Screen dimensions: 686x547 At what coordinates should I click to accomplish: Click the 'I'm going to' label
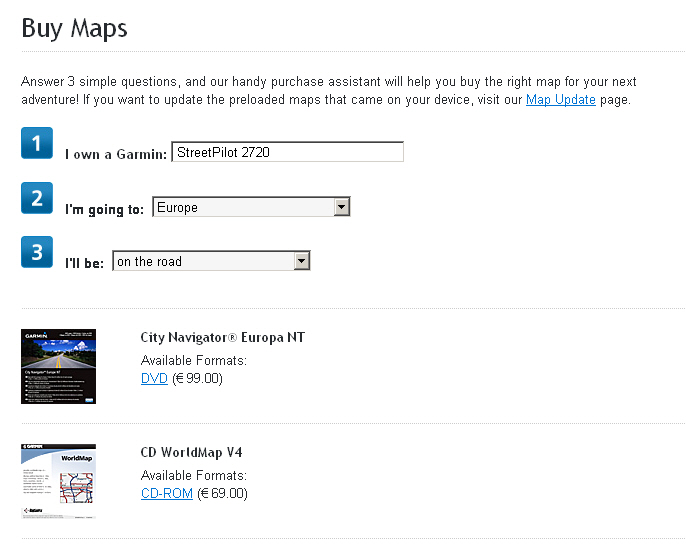point(105,209)
